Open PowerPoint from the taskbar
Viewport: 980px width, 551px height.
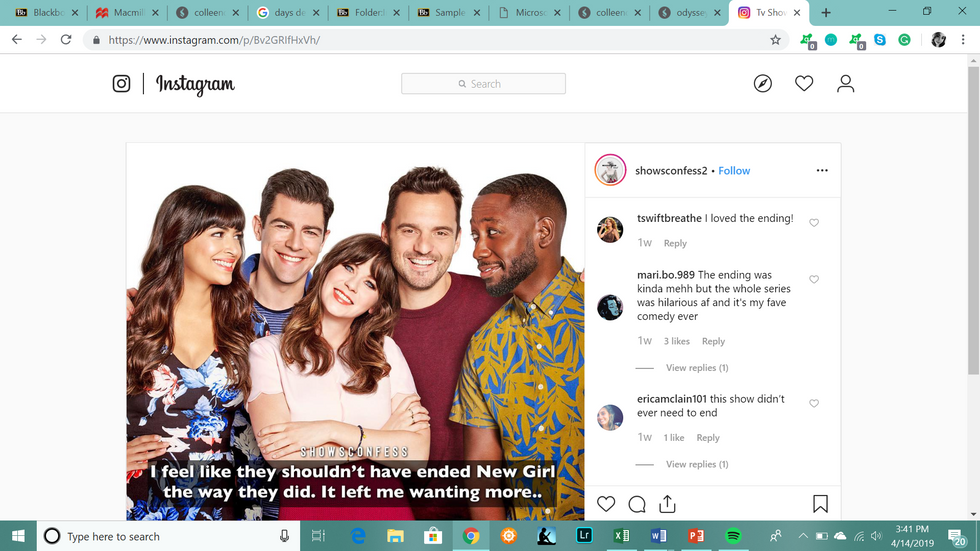point(696,536)
